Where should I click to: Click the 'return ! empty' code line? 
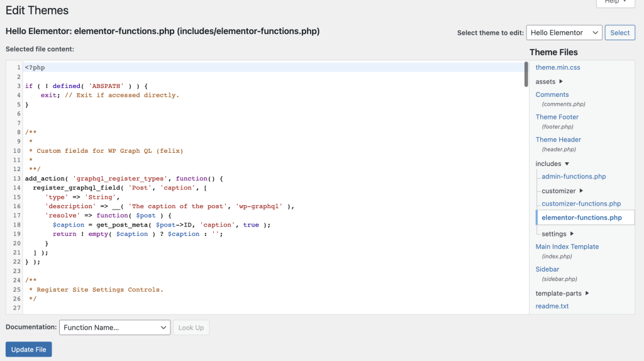pos(138,234)
